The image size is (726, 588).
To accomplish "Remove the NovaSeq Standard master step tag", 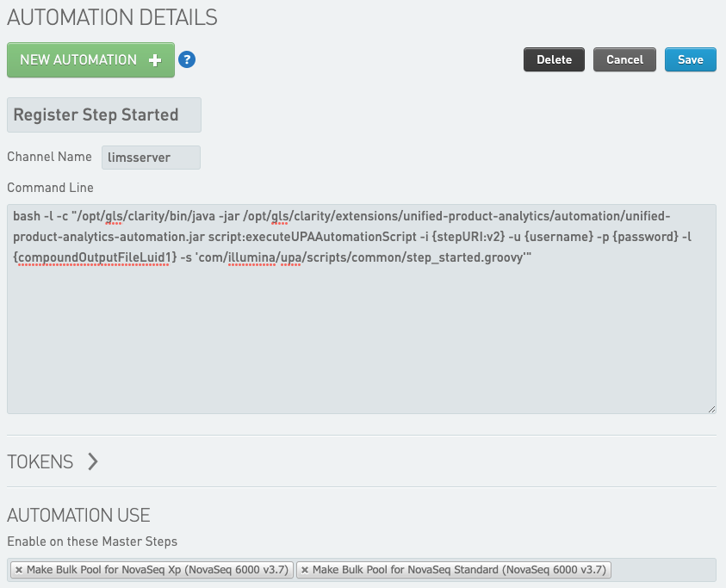I will pyautogui.click(x=304, y=570).
